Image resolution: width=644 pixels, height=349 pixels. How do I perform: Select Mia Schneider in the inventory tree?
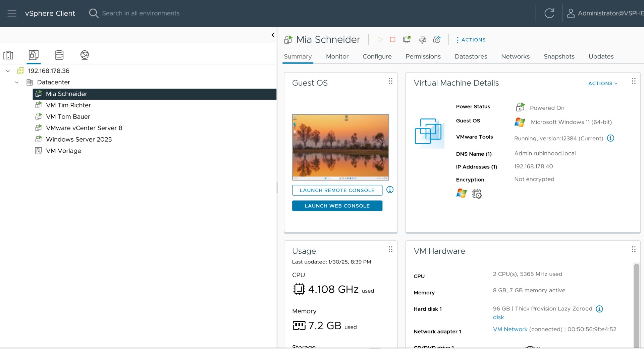pyautogui.click(x=155, y=94)
